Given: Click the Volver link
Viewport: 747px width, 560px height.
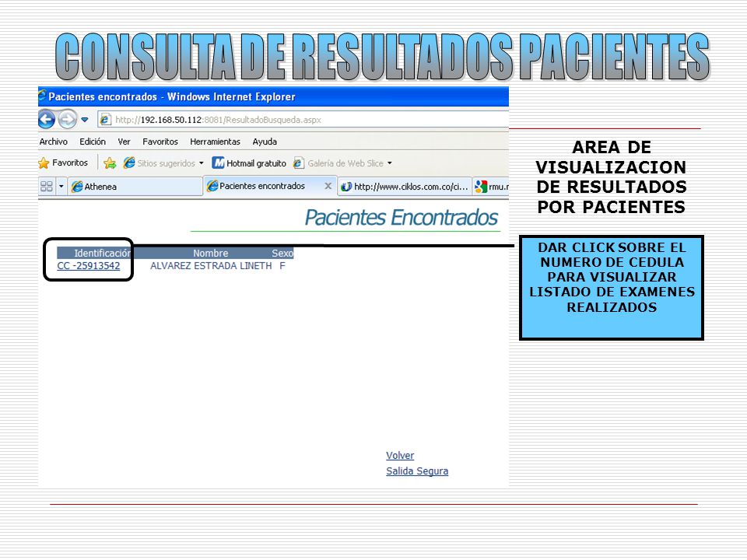Looking at the screenshot, I should [400, 455].
